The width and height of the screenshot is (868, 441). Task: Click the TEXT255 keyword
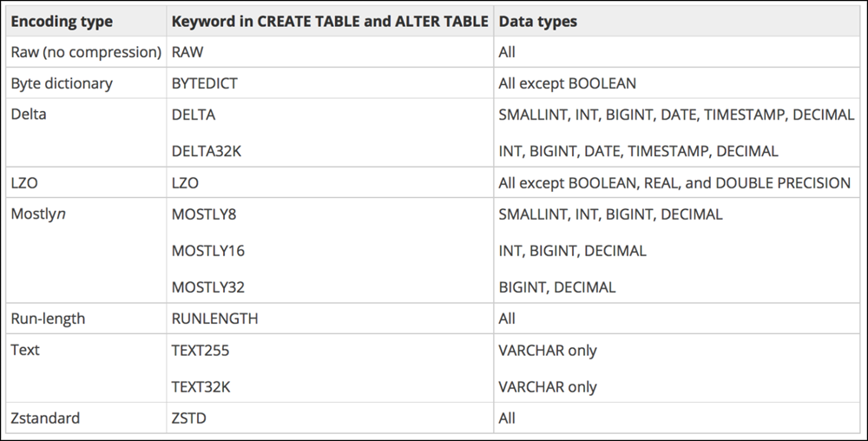[201, 350]
